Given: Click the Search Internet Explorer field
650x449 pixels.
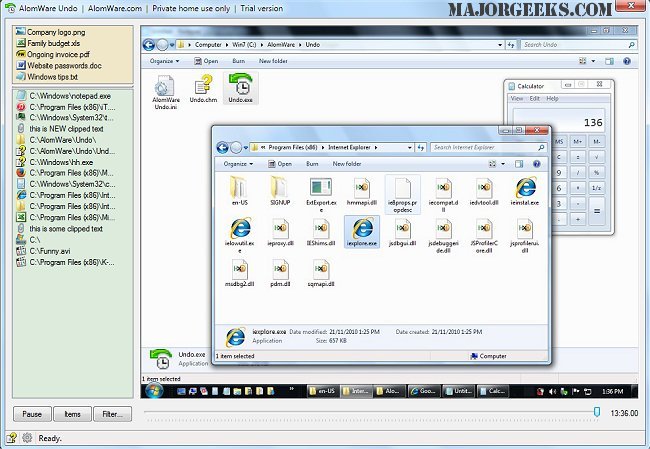Looking at the screenshot, I should [x=488, y=147].
